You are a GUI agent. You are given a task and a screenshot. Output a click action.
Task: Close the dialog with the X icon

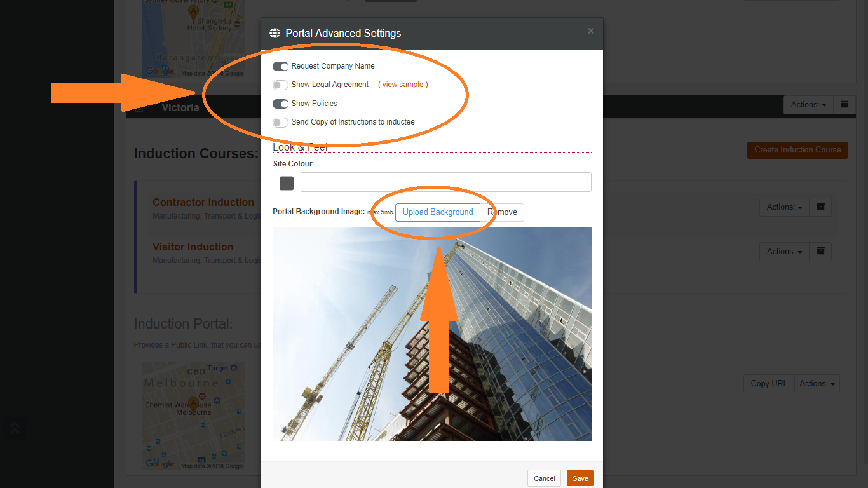click(x=591, y=30)
